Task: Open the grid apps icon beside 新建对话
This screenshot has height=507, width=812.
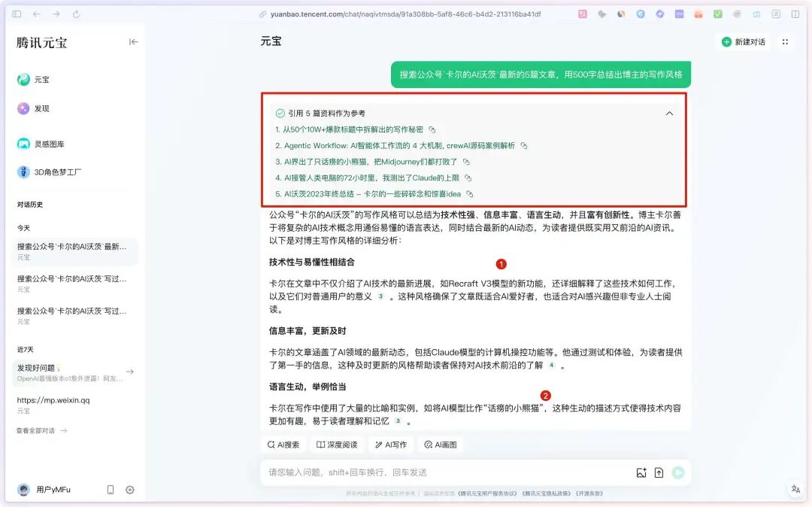Action: click(x=785, y=42)
